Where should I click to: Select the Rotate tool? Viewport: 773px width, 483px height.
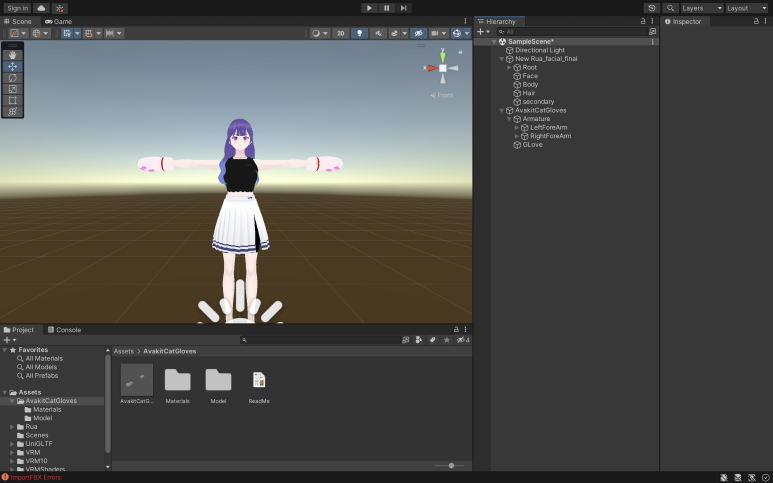pyautogui.click(x=12, y=78)
